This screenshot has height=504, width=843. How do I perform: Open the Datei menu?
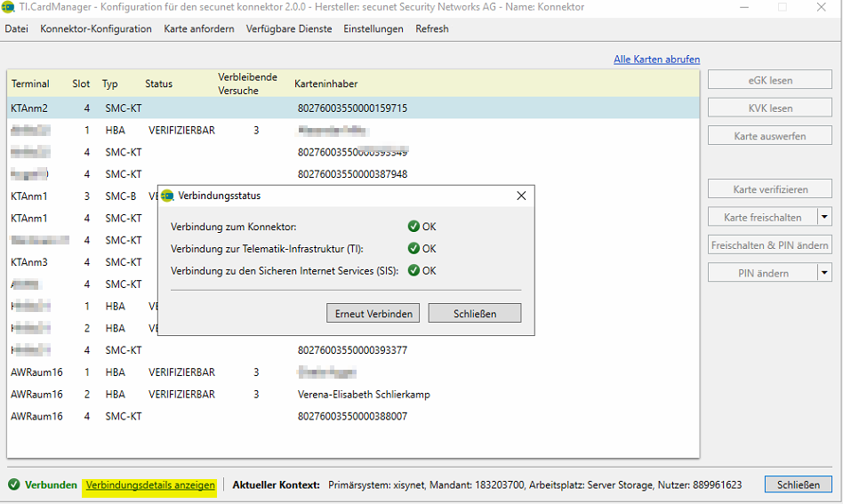[16, 28]
